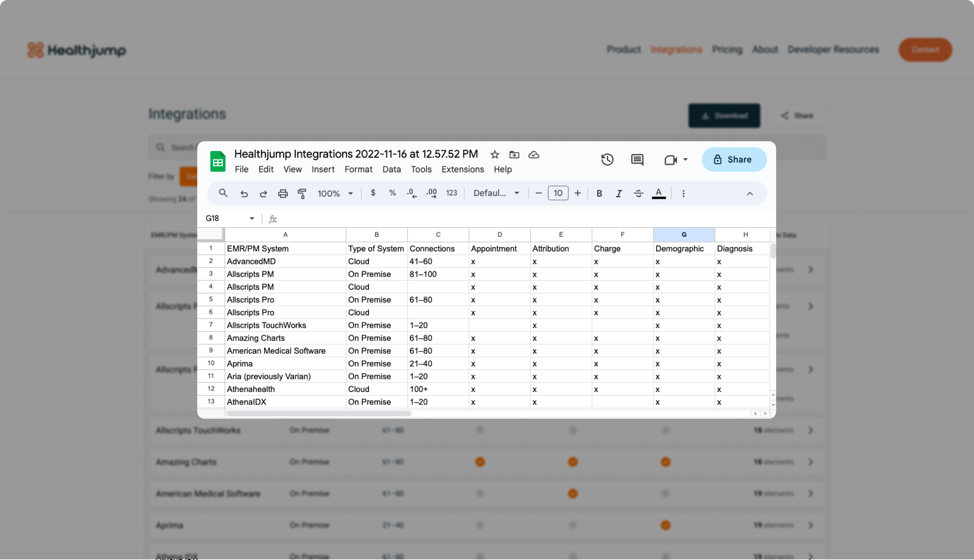This screenshot has height=560, width=974.
Task: Open the Extensions menu
Action: (462, 169)
